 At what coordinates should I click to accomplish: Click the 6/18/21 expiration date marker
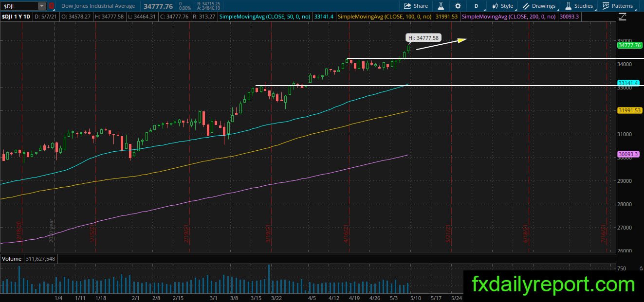526,234
